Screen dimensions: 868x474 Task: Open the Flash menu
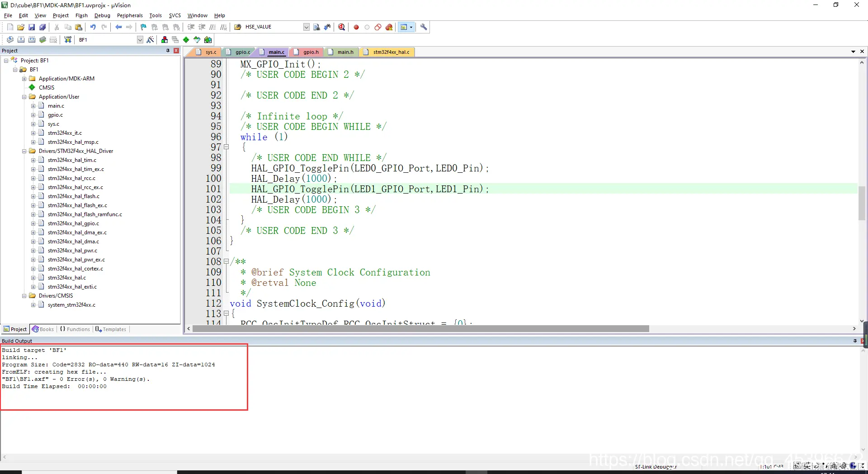pyautogui.click(x=81, y=15)
